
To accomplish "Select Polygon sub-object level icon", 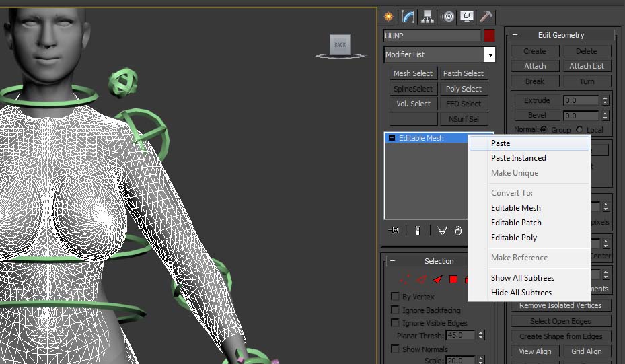I will tap(453, 279).
